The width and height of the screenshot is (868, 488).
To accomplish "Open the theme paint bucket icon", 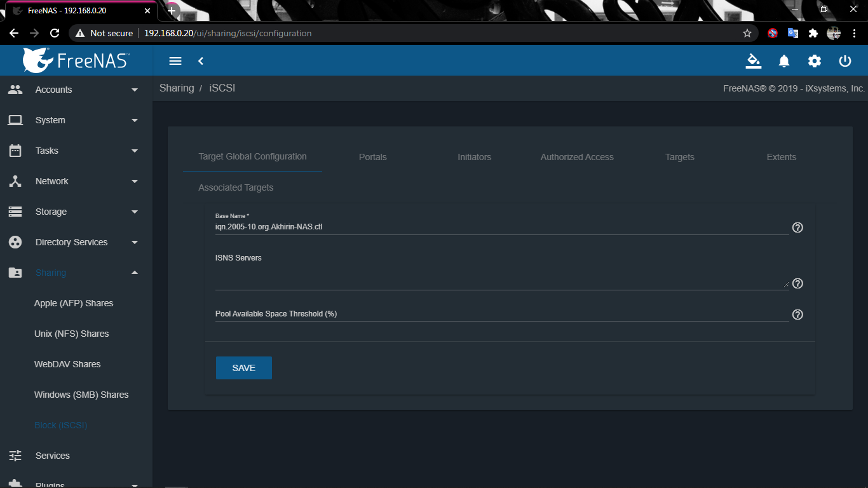I will (x=754, y=61).
